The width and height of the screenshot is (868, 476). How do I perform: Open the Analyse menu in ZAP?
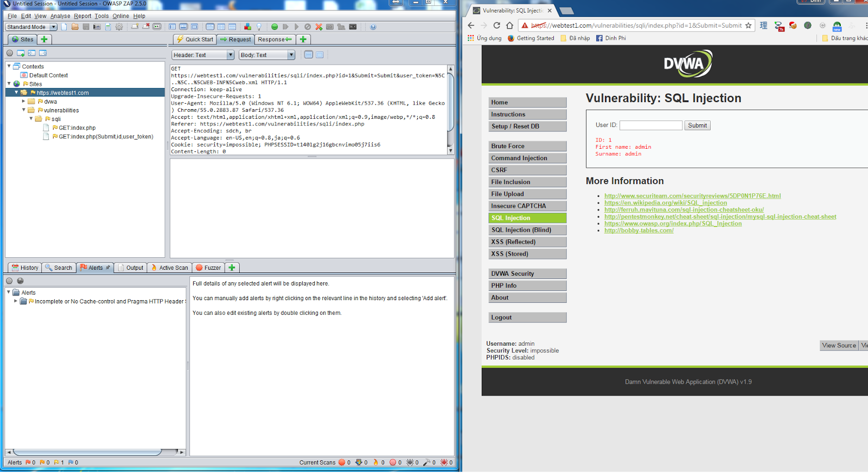(x=60, y=16)
